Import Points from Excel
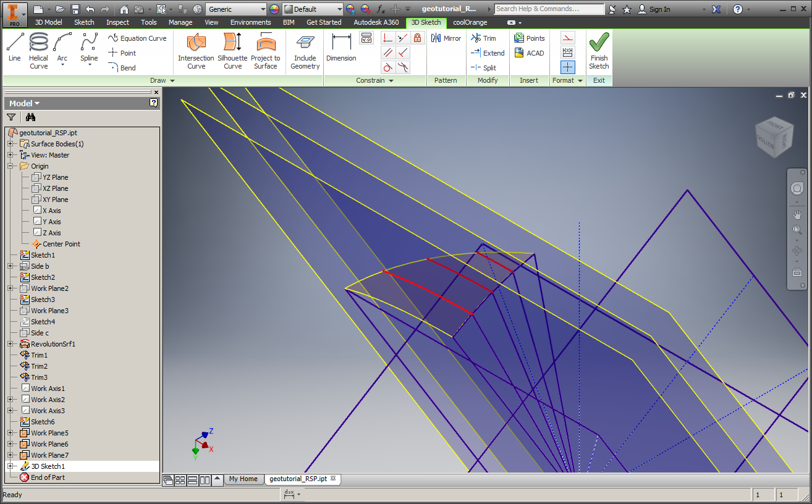 (530, 38)
